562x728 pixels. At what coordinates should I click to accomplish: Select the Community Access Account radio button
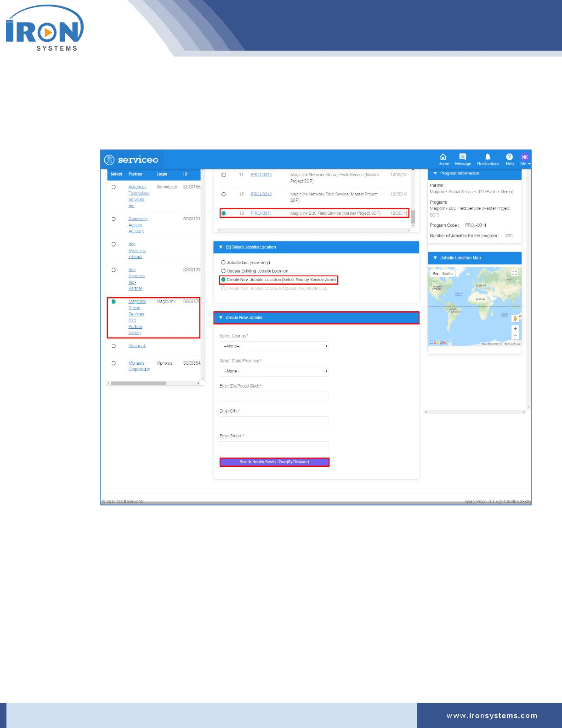(x=114, y=219)
